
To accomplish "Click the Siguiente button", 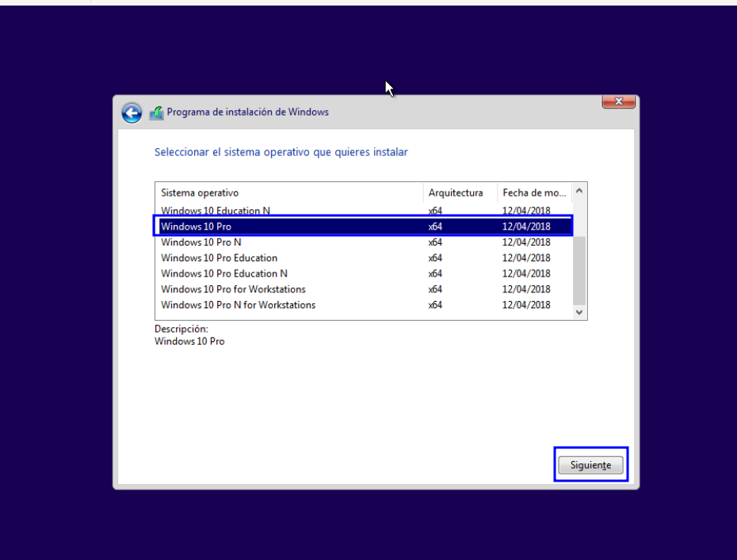I will (x=590, y=465).
